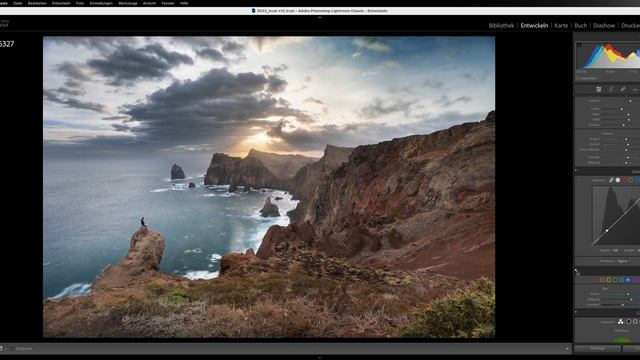
Task: Open the Bearbeiten menu
Action: 37,3
